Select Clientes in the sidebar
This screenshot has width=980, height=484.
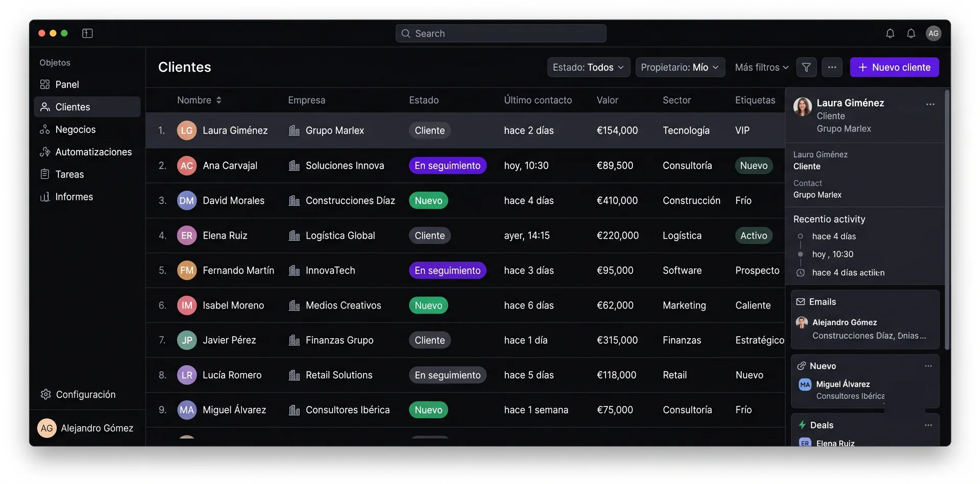pyautogui.click(x=87, y=107)
